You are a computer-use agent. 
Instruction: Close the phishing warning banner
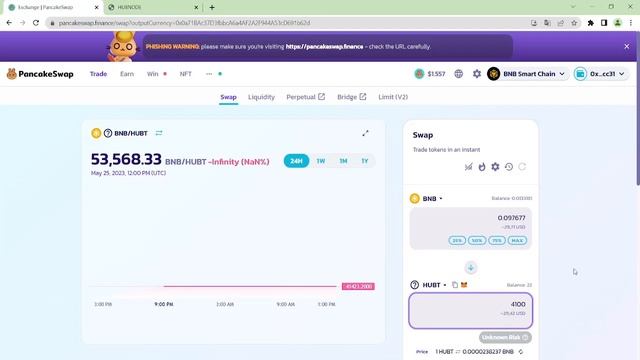pyautogui.click(x=627, y=47)
